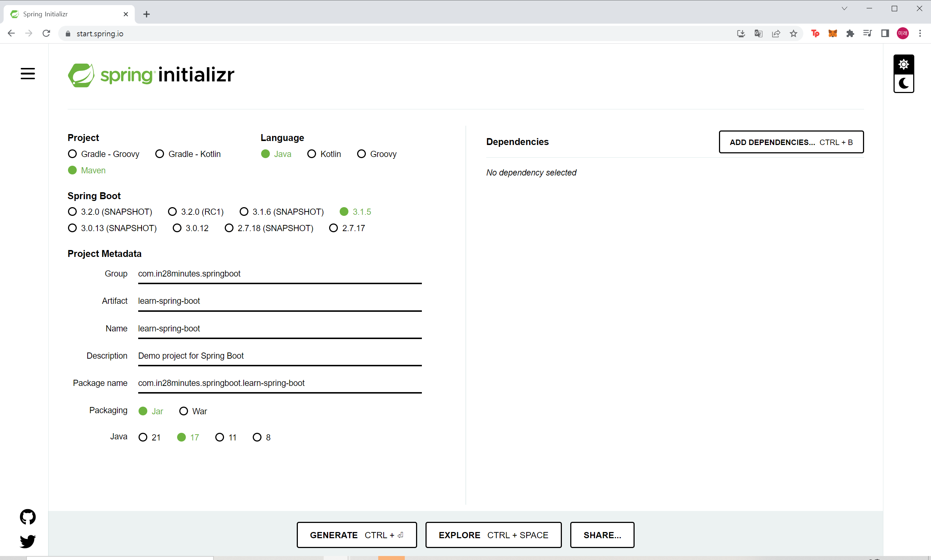Viewport: 931px width, 560px height.
Task: Select Spring Boot 3.2.0 (RC1)
Action: (196, 212)
